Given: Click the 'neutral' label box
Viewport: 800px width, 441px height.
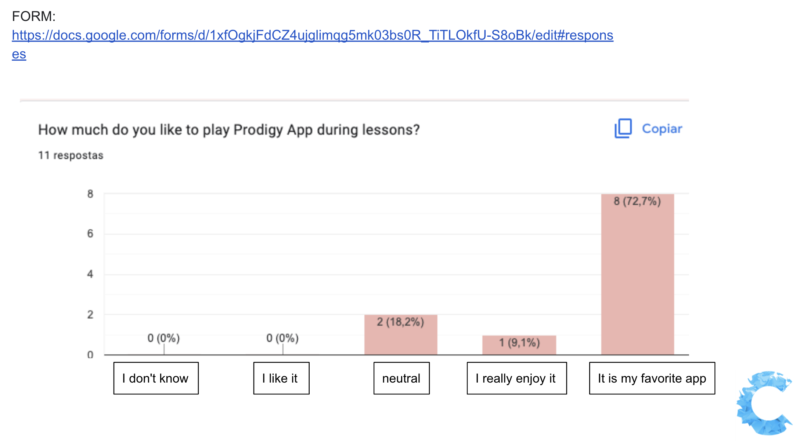Looking at the screenshot, I should click(x=400, y=380).
